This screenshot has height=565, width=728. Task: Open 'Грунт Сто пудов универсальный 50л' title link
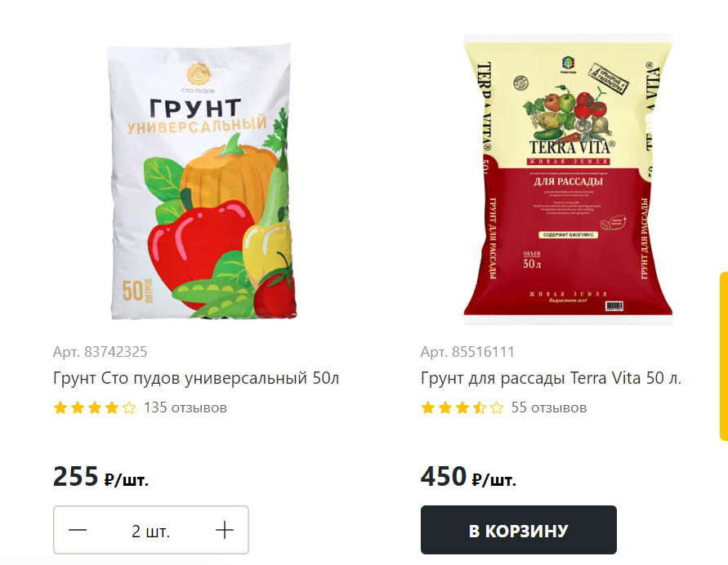(196, 378)
